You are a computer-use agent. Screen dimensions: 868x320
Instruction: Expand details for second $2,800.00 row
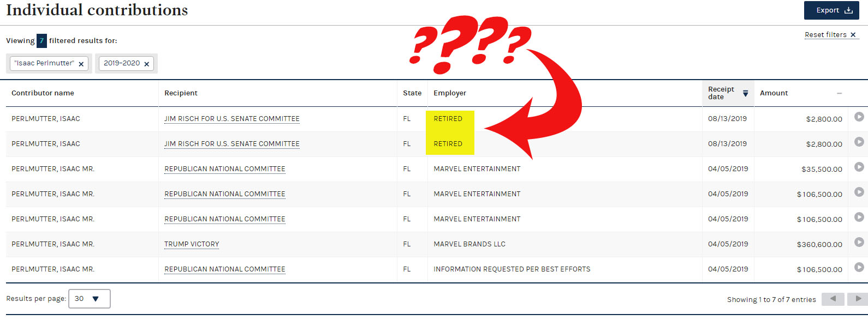[x=859, y=142]
